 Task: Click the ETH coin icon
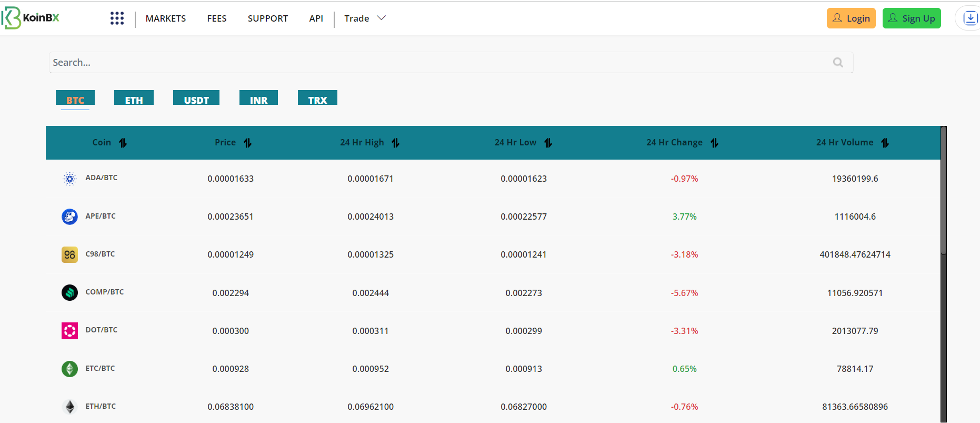coord(69,407)
